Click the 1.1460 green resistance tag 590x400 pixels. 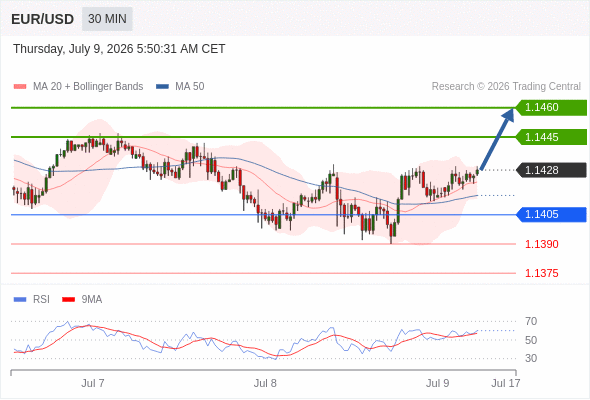pyautogui.click(x=551, y=108)
